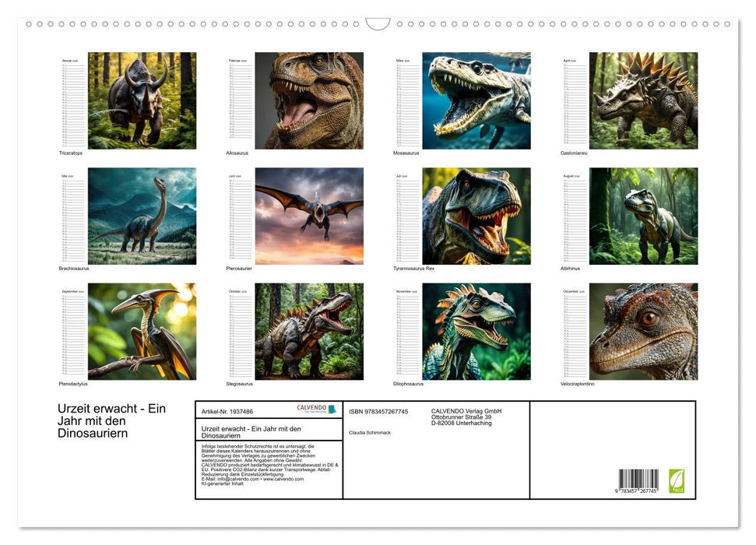Select the Velociraptordino December picture

click(x=645, y=332)
